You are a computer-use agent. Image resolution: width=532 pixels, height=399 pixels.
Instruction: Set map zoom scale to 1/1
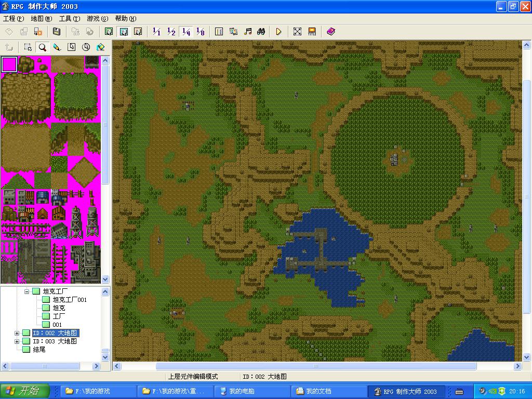click(156, 32)
